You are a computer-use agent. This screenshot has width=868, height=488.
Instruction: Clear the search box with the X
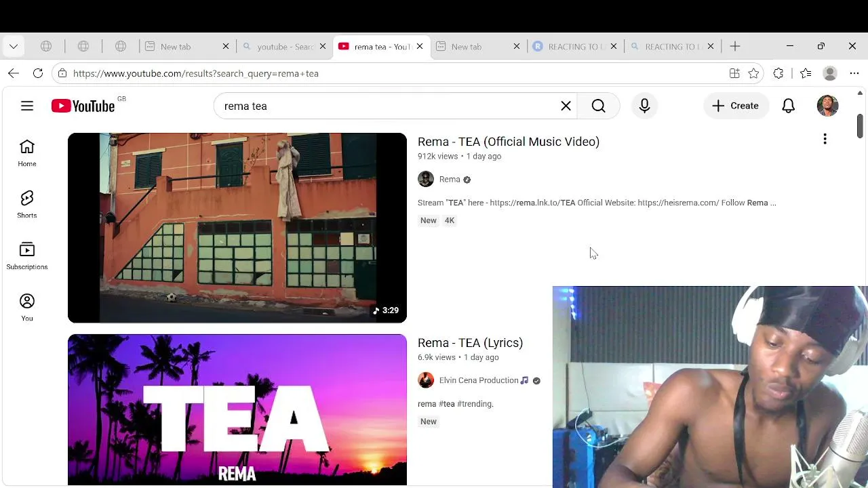pyautogui.click(x=566, y=106)
